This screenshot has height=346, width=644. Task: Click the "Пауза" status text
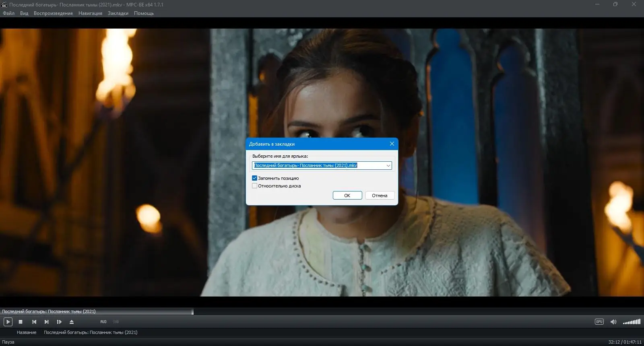pos(8,342)
